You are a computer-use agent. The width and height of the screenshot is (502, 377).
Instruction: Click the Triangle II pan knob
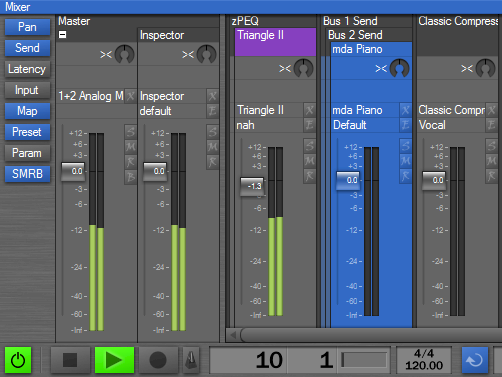click(x=303, y=68)
